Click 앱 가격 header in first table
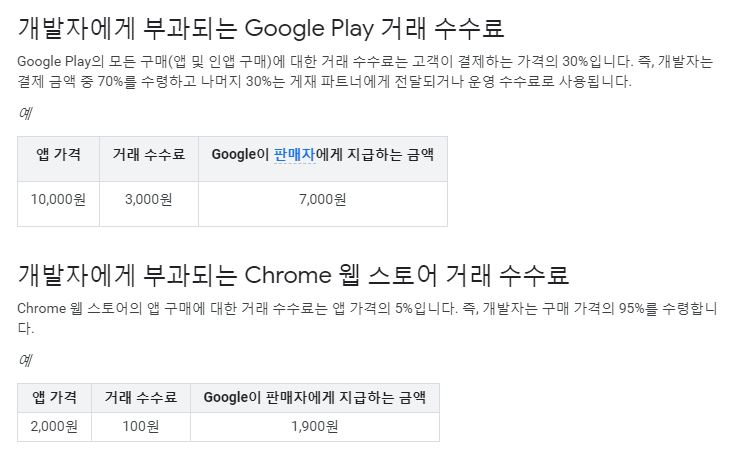The height and width of the screenshot is (456, 735). [58, 159]
